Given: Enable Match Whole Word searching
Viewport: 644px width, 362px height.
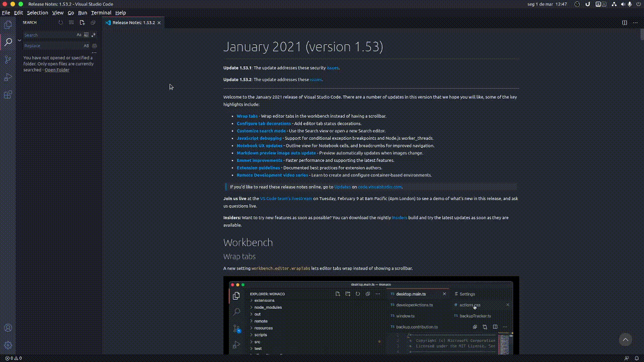Looking at the screenshot, I should (x=86, y=35).
